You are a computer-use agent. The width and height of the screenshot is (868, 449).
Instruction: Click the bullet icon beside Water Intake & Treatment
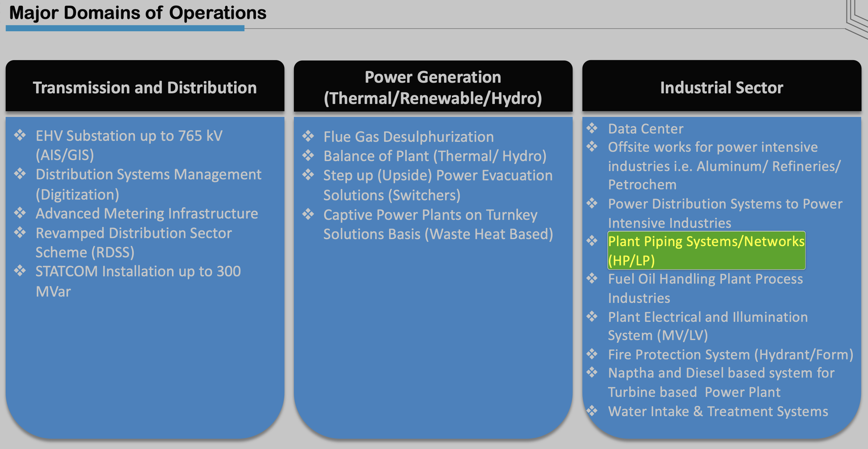pyautogui.click(x=592, y=410)
